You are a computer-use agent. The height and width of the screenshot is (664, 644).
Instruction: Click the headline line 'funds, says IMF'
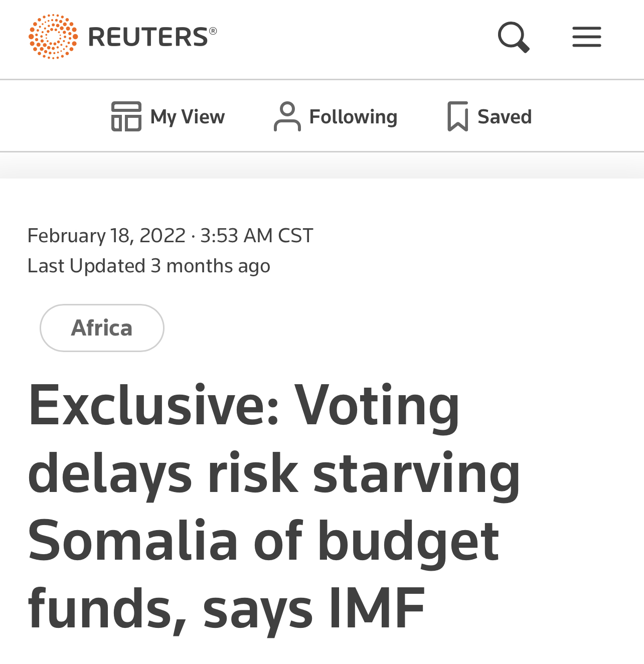227,609
